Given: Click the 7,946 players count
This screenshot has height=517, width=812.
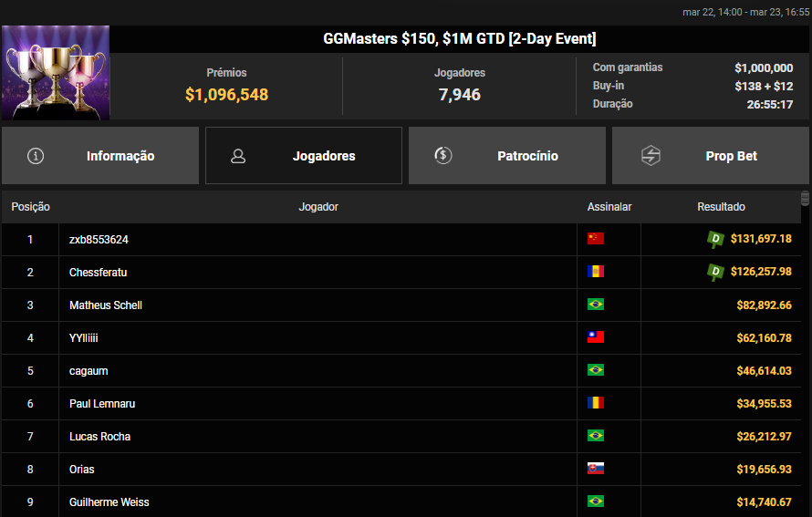Looking at the screenshot, I should click(x=459, y=95).
